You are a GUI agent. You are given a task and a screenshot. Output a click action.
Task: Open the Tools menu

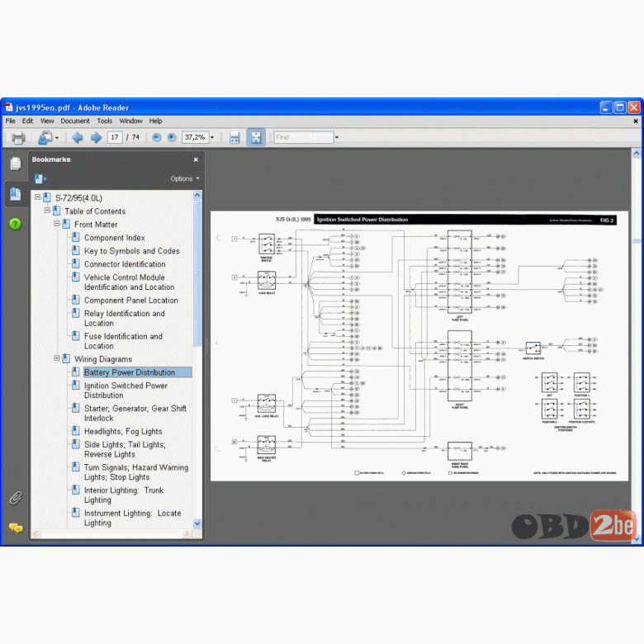click(104, 121)
